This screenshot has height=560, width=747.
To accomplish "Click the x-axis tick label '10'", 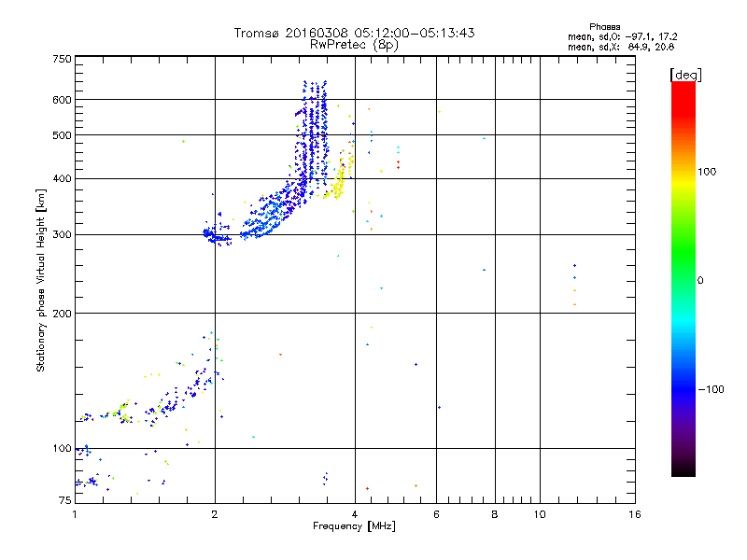I will pos(540,514).
